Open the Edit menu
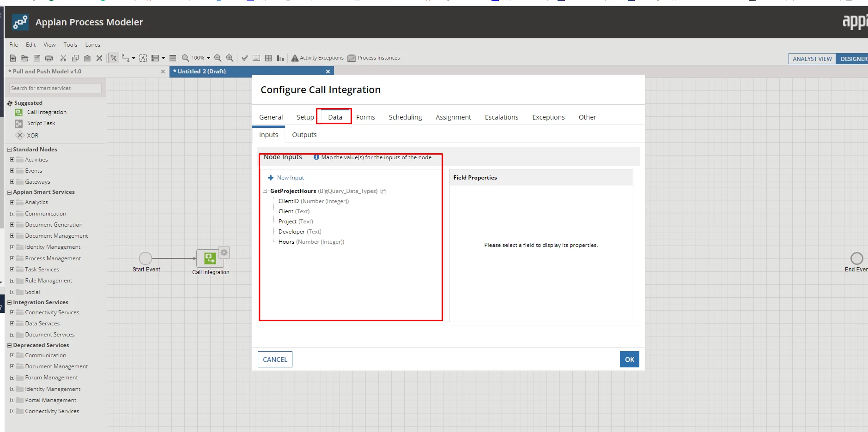Viewport: 868px width, 432px height. [31, 45]
